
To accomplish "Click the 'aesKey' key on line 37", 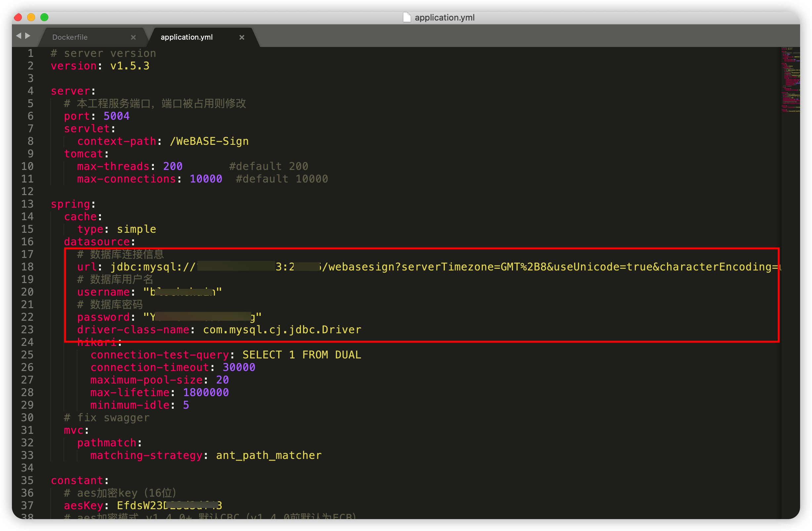I will tap(84, 506).
